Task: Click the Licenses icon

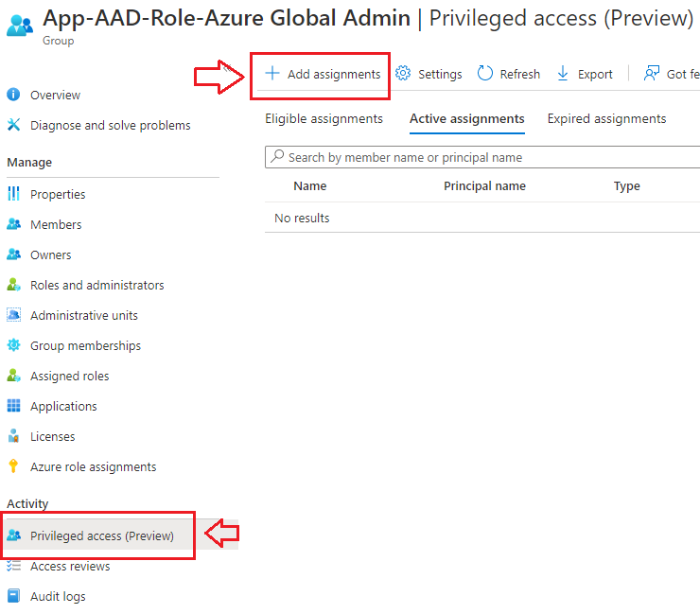Action: pyautogui.click(x=14, y=436)
